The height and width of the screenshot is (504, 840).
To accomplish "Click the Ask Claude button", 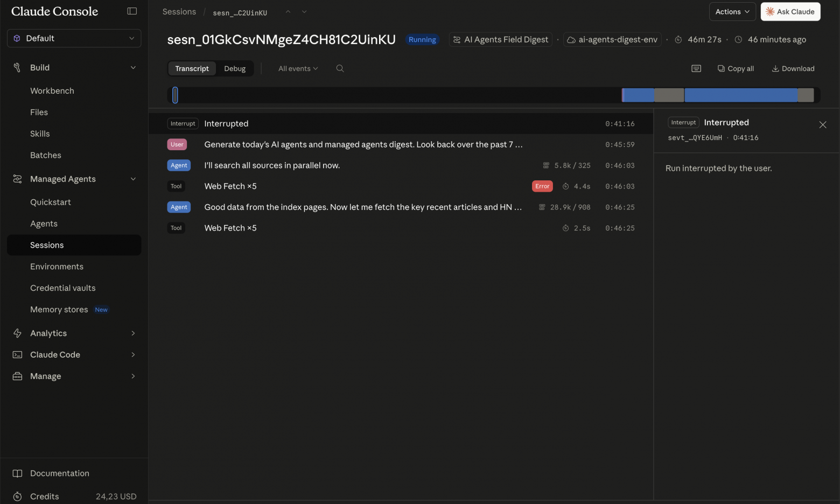I will pyautogui.click(x=790, y=12).
